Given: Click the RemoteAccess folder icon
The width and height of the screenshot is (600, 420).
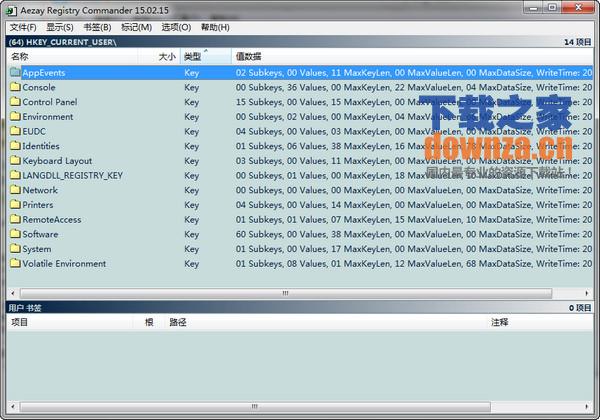Looking at the screenshot, I should click(15, 219).
